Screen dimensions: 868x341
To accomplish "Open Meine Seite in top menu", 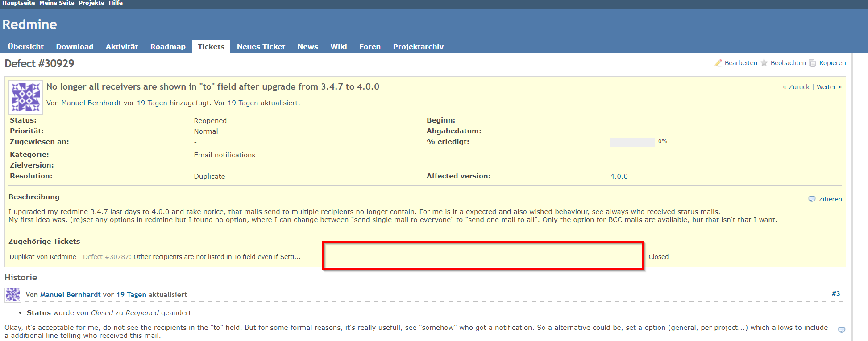I will coord(57,3).
